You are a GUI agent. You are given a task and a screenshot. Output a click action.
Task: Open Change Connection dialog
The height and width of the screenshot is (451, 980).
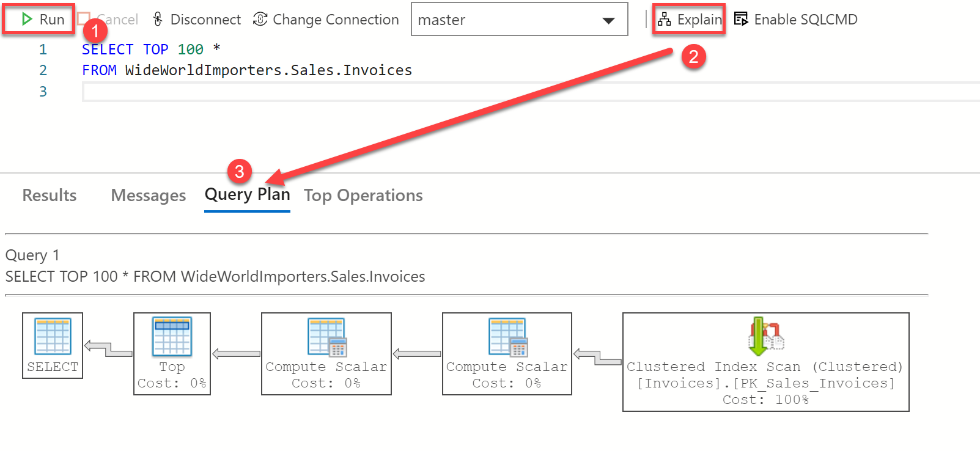[x=326, y=20]
